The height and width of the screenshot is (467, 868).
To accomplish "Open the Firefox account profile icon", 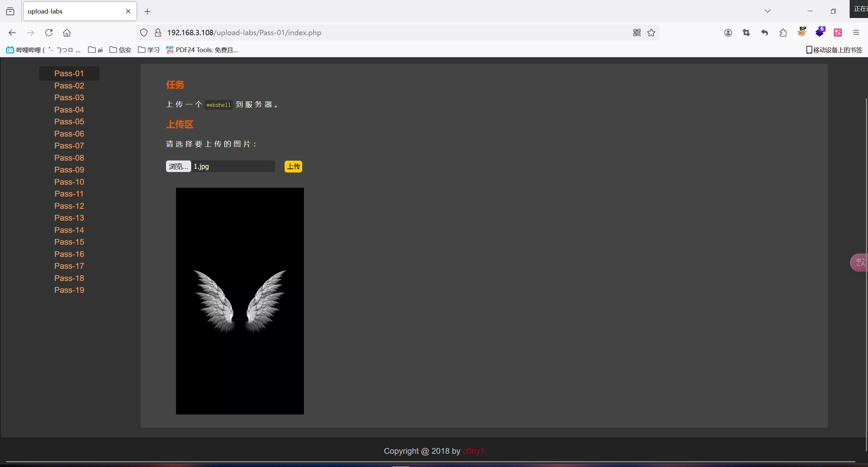I will (x=728, y=33).
